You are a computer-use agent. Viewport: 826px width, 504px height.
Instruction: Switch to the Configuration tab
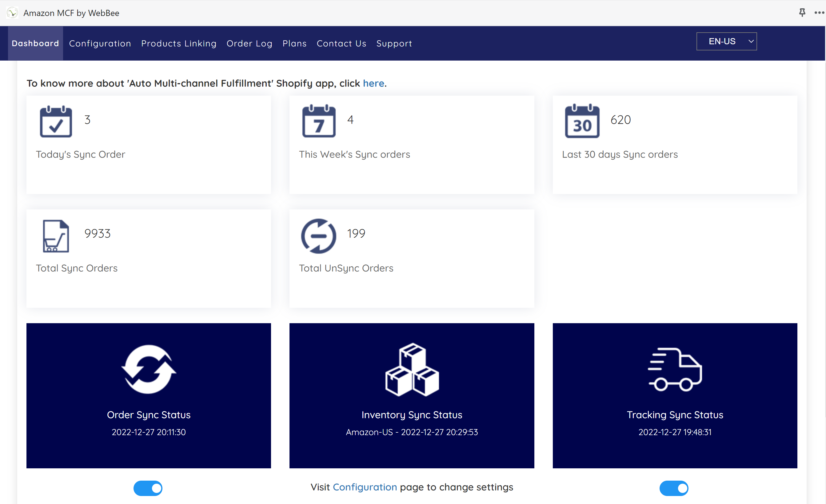click(x=100, y=43)
